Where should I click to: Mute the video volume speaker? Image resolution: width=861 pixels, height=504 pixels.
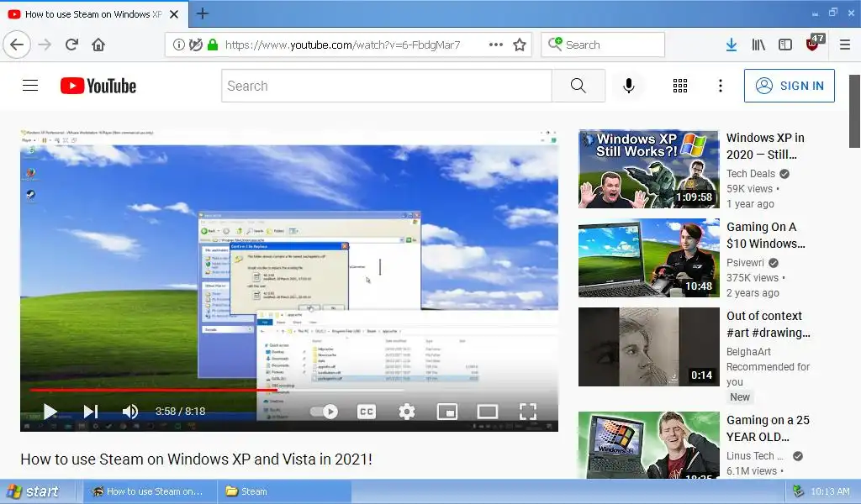(130, 412)
